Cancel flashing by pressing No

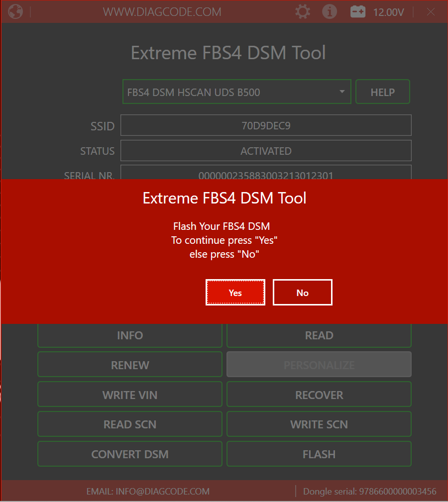click(x=302, y=293)
